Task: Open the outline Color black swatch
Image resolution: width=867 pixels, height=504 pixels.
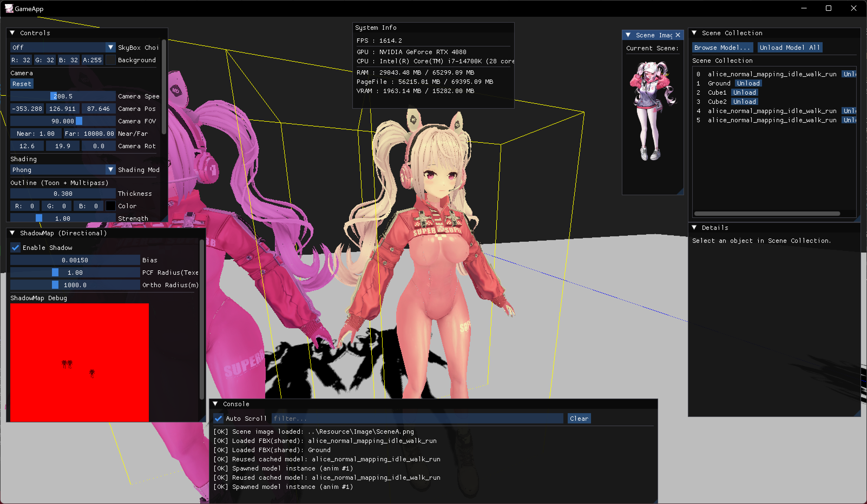Action: (110, 206)
